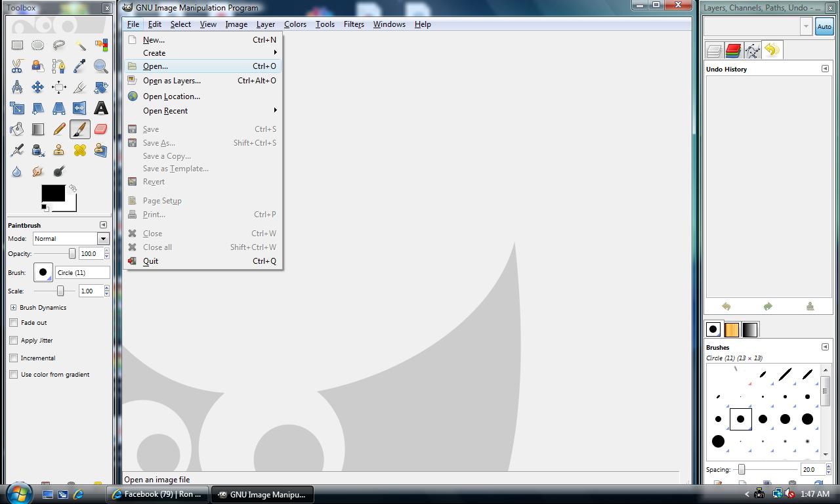840x504 pixels.
Task: Choose the Scissors Select tool
Action: pyautogui.click(x=17, y=66)
